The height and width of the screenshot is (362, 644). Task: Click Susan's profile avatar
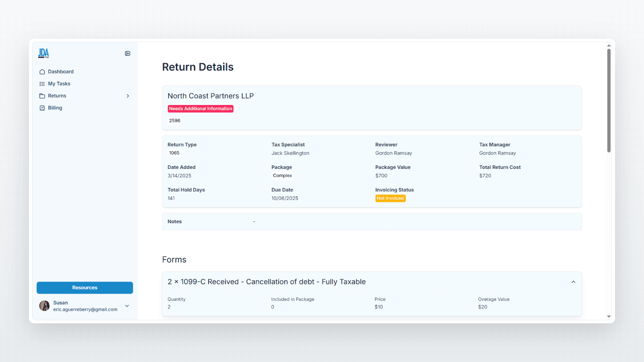tap(44, 306)
